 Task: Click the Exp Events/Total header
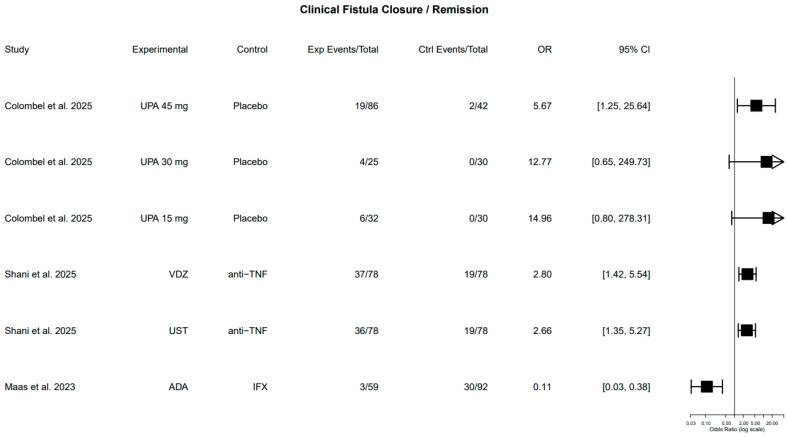pos(343,49)
